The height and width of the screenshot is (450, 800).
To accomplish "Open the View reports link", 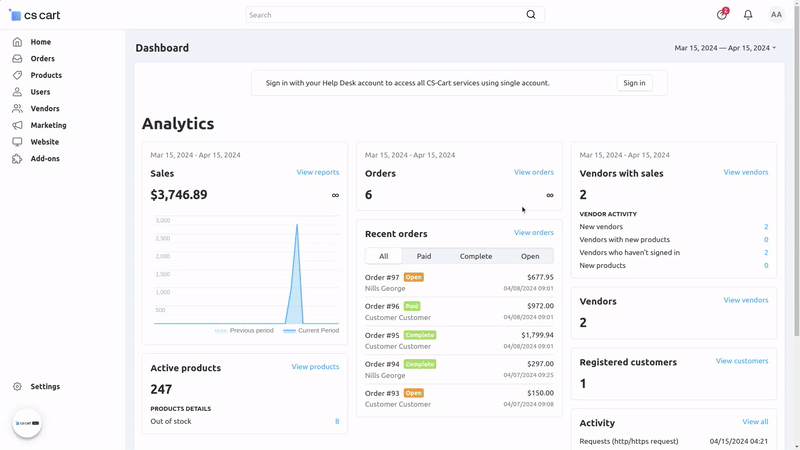I will (317, 172).
